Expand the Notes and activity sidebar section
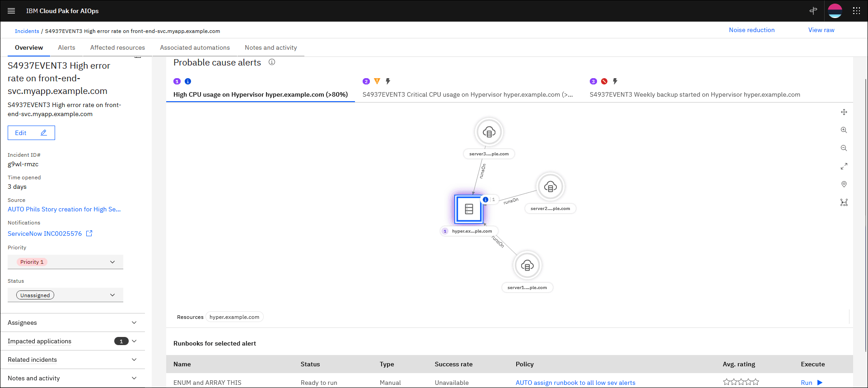 (x=72, y=378)
